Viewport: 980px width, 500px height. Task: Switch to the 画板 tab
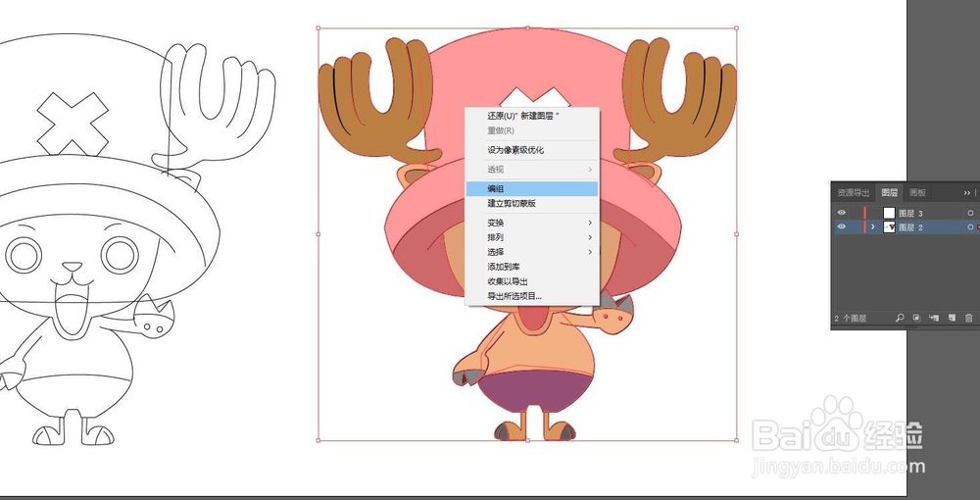917,192
